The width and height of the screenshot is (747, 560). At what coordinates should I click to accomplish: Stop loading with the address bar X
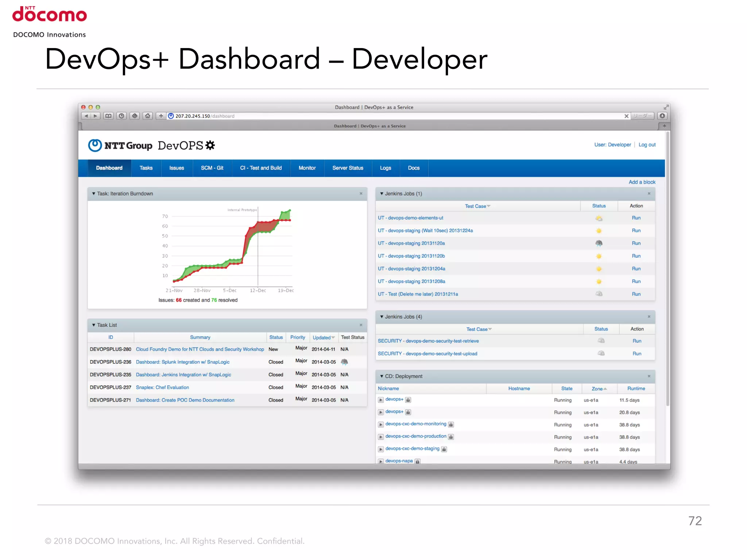[626, 116]
